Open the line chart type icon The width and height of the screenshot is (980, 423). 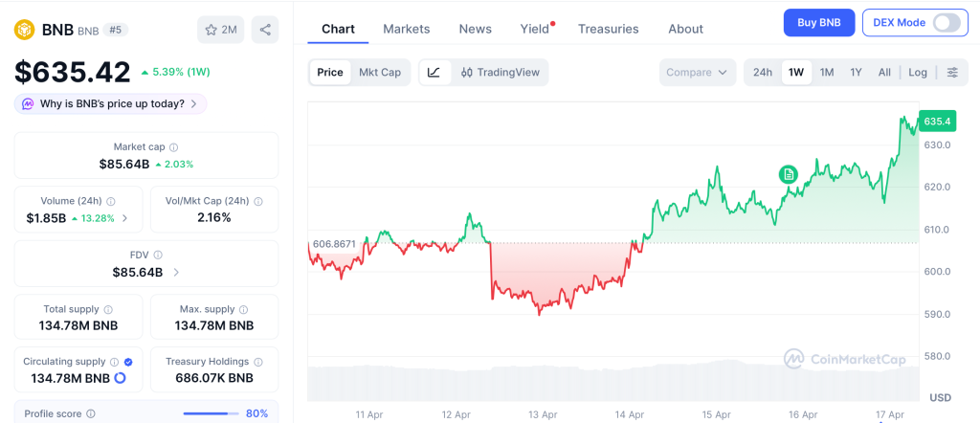click(434, 72)
